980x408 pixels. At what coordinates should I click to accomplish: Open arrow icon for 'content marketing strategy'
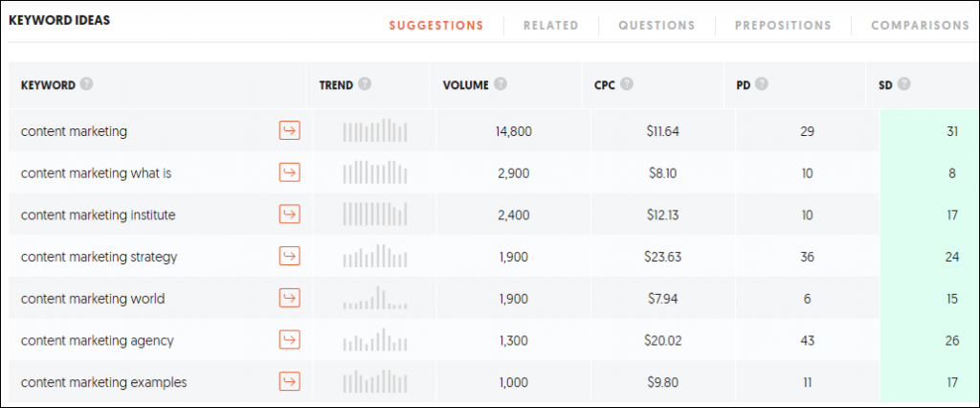(x=289, y=257)
